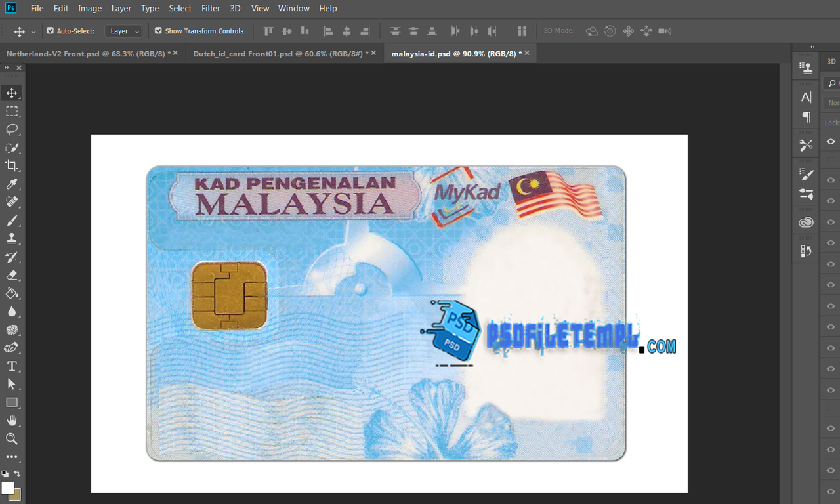
Task: Click Align top edges in options bar
Action: click(x=268, y=31)
